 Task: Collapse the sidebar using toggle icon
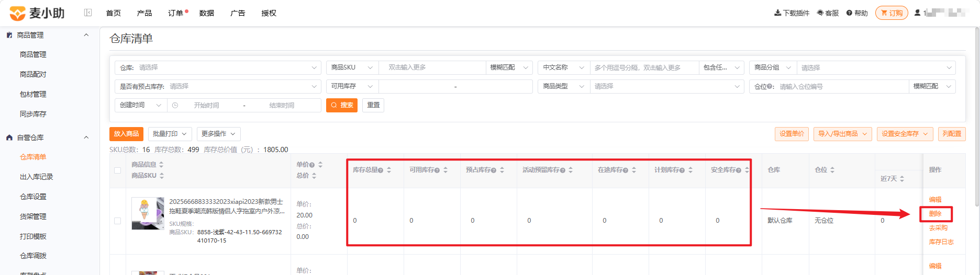pyautogui.click(x=88, y=13)
